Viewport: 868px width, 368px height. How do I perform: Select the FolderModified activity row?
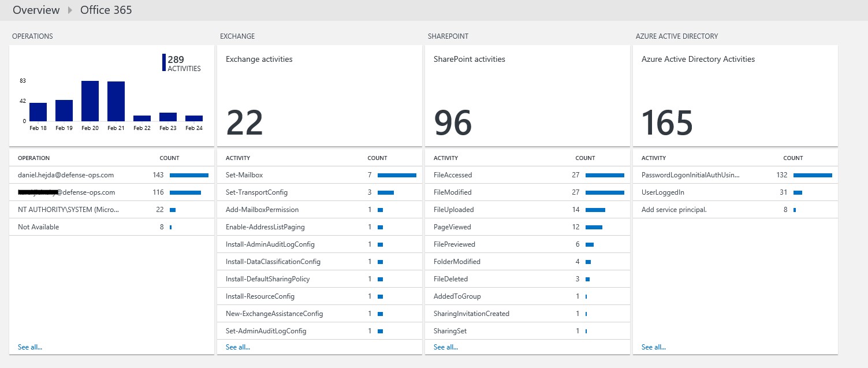pos(527,262)
